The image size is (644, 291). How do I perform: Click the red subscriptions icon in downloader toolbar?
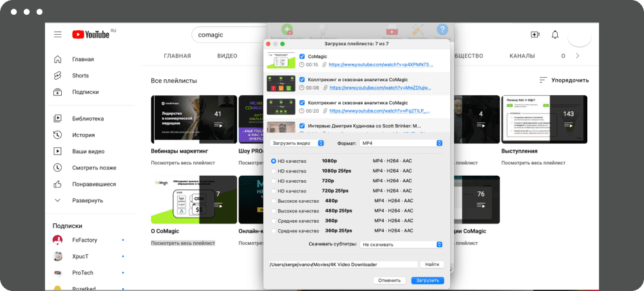pos(392,30)
